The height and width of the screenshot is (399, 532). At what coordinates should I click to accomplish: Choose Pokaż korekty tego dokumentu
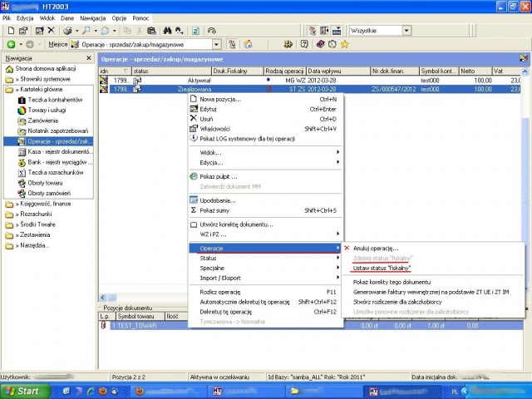[433, 283]
